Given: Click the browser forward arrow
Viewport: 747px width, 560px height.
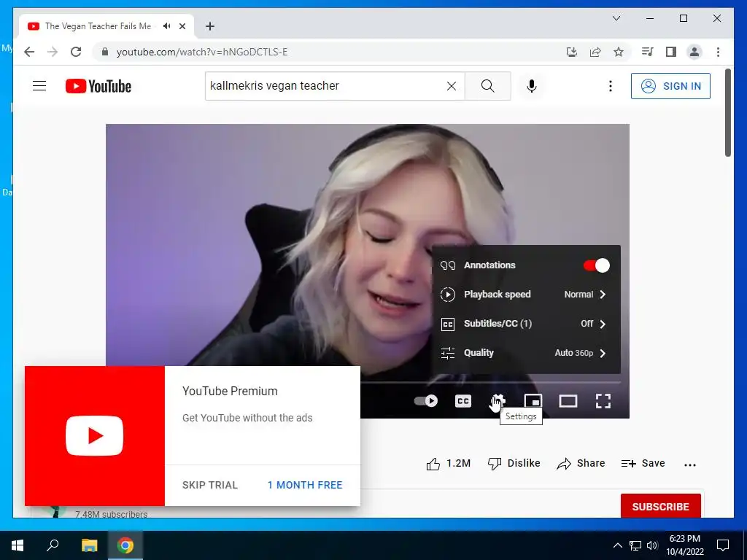Looking at the screenshot, I should 53,52.
